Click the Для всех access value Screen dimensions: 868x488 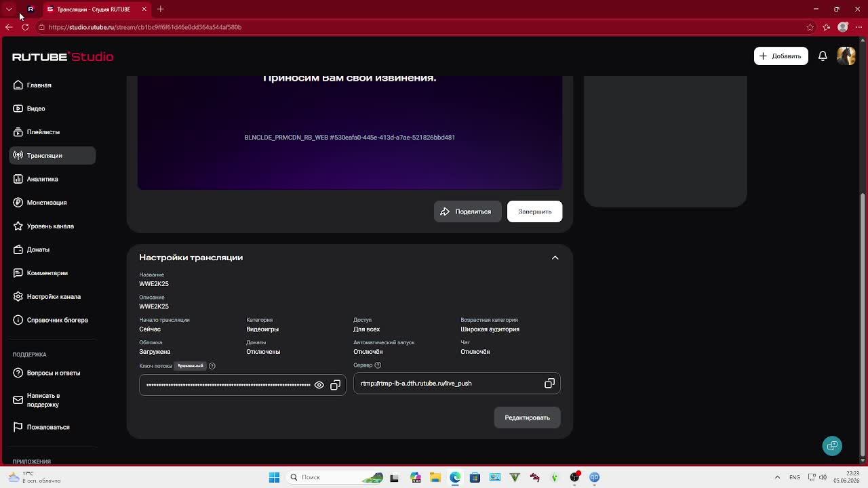click(366, 329)
